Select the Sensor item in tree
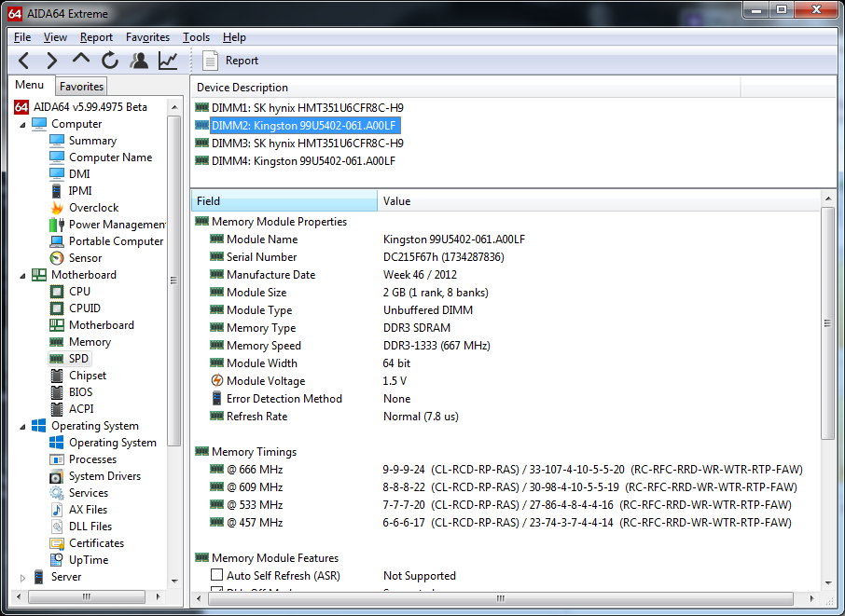 [85, 258]
